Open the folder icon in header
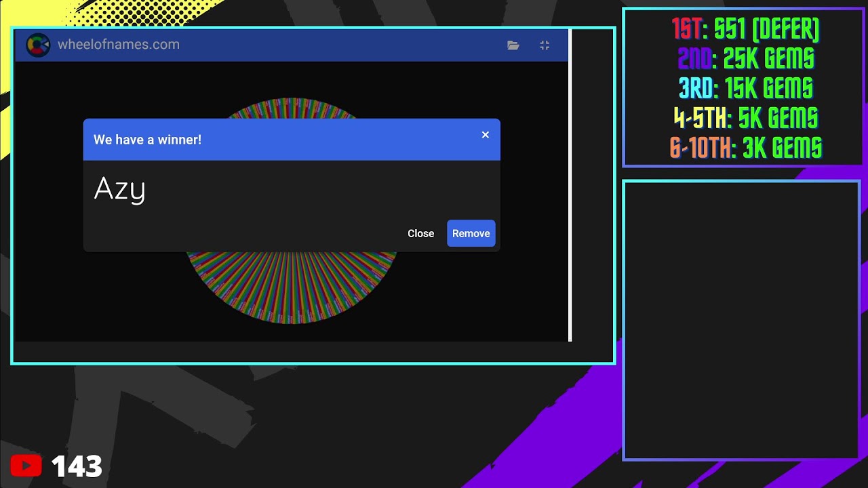The width and height of the screenshot is (868, 488). point(513,45)
